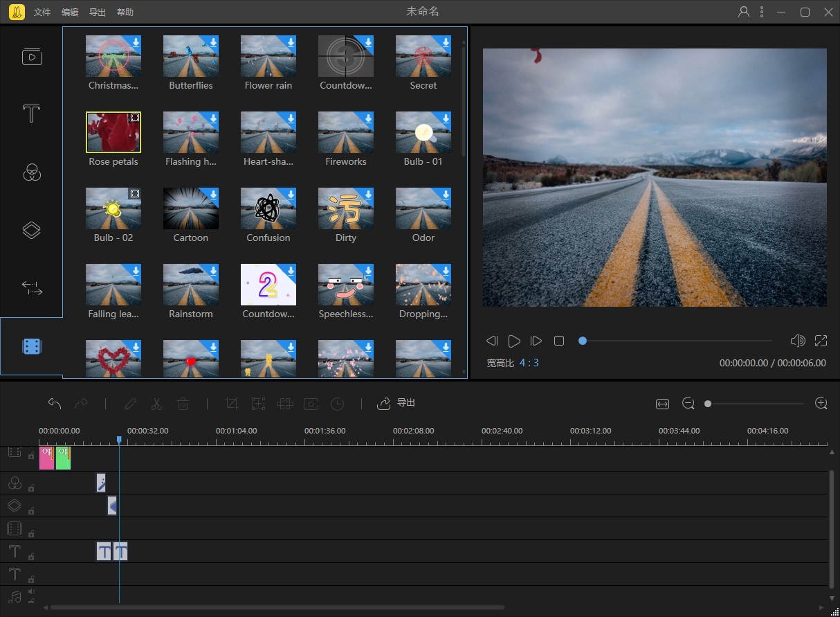Open the Filters sidebar tab
The height and width of the screenshot is (617, 840).
(31, 172)
